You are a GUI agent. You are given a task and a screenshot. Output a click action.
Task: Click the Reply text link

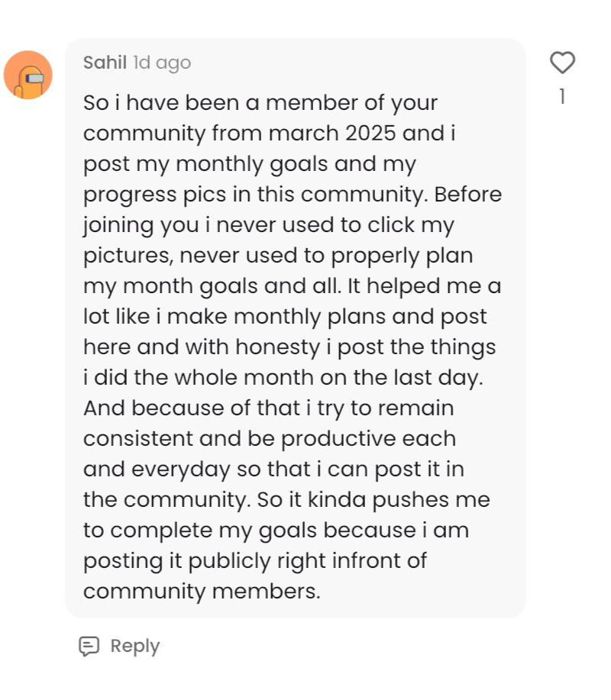134,646
